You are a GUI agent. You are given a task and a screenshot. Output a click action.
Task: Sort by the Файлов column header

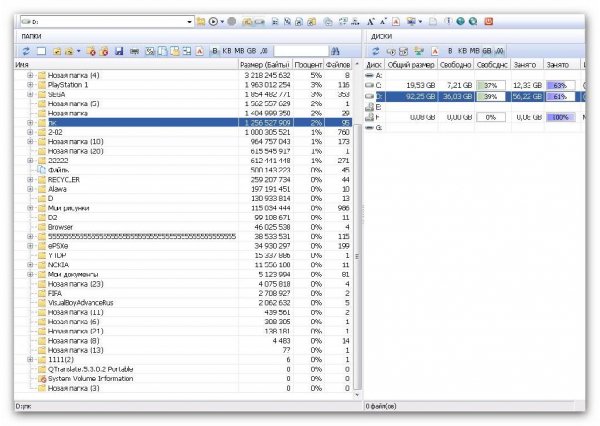[338, 65]
